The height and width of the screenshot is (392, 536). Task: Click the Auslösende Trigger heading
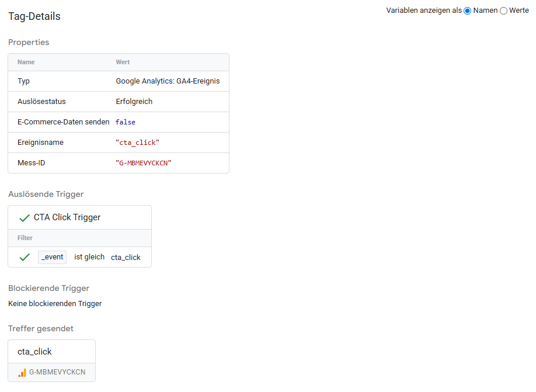click(46, 195)
